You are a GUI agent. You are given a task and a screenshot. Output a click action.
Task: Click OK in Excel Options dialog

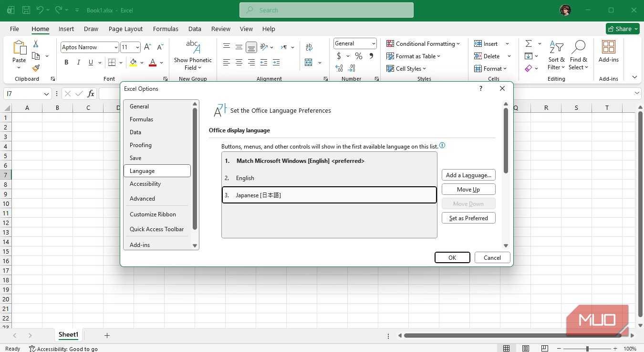pyautogui.click(x=452, y=257)
